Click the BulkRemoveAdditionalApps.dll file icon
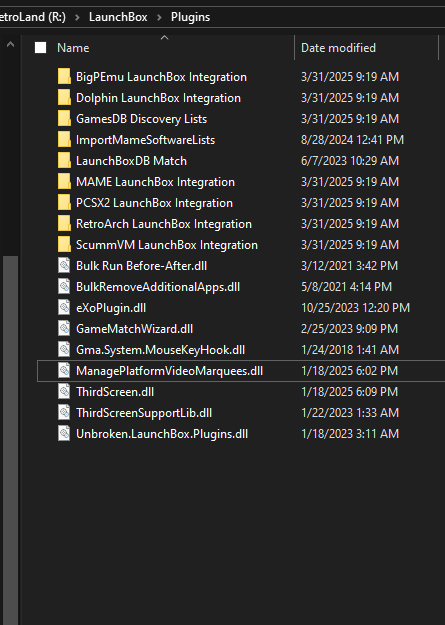445x625 pixels. [x=64, y=287]
